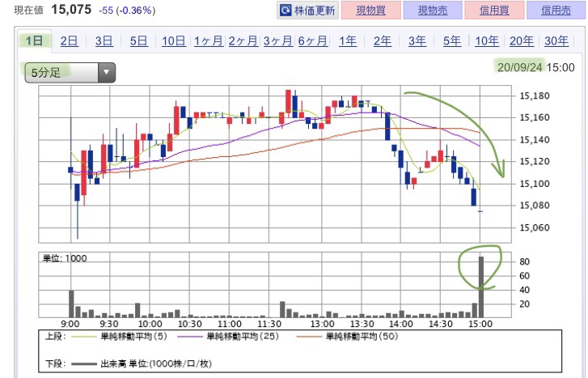This screenshot has height=378, width=588.
Task: Click the 出来高 volume legend entry
Action: (x=141, y=363)
